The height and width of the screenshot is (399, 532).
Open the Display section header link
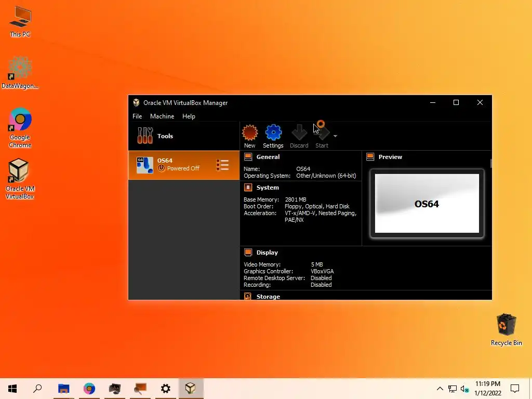point(268,252)
